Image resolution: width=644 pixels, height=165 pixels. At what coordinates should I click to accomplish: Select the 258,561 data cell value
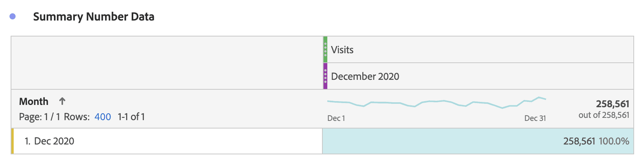(579, 141)
